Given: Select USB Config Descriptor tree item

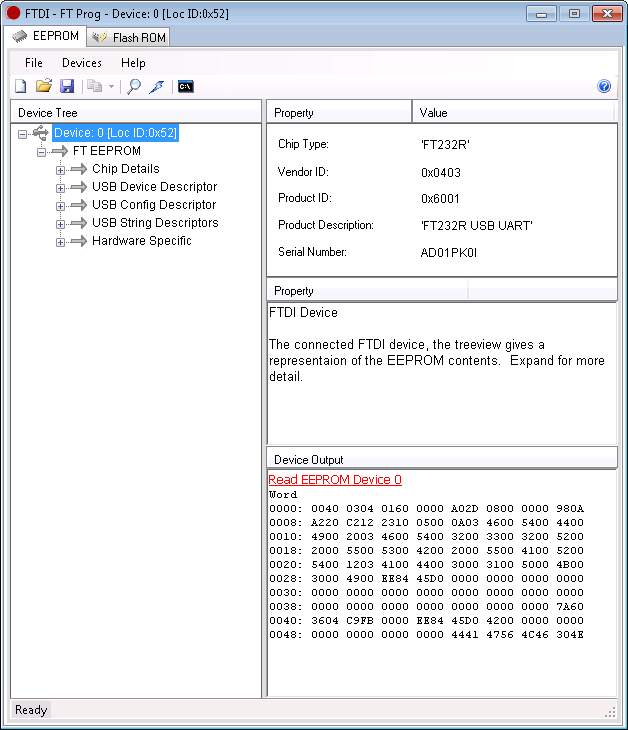Looking at the screenshot, I should [x=153, y=205].
